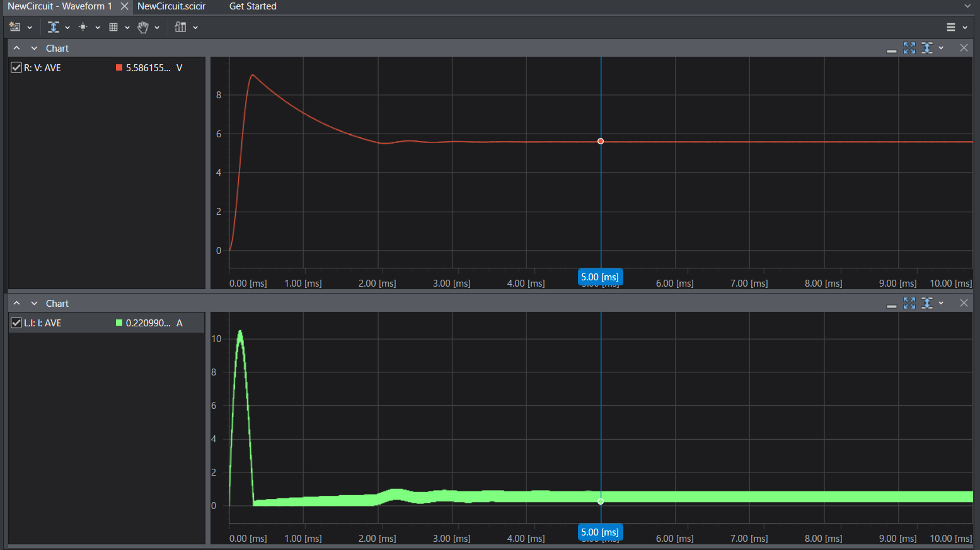Open the pan tool dropdown arrow

pyautogui.click(x=157, y=28)
